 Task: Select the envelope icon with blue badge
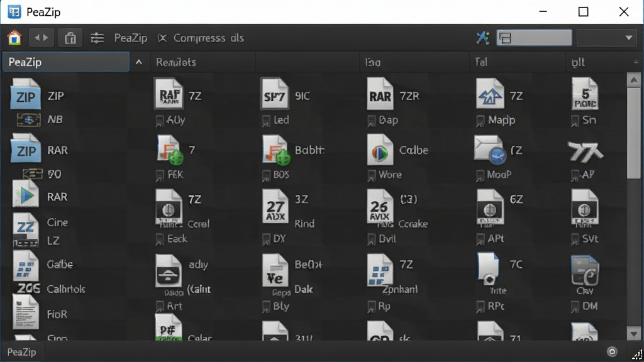click(x=489, y=150)
